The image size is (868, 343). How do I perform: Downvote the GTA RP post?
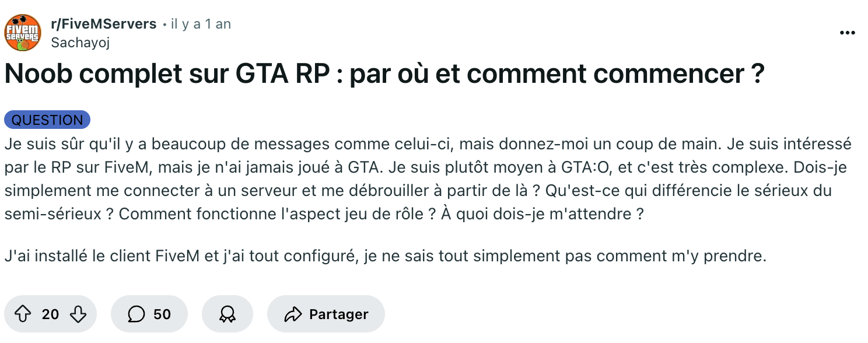click(x=78, y=314)
